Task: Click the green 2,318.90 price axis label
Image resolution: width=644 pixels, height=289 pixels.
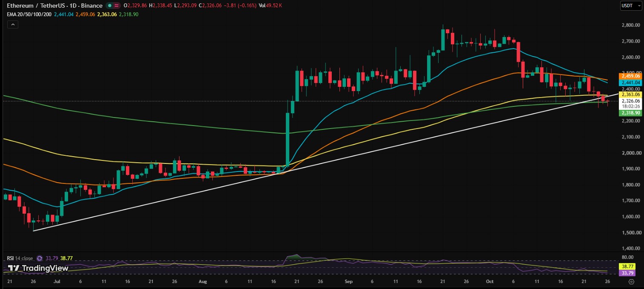Action: 631,113
